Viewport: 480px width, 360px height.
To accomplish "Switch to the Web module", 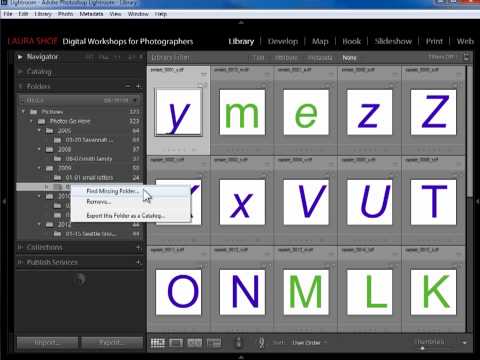I will 465,41.
